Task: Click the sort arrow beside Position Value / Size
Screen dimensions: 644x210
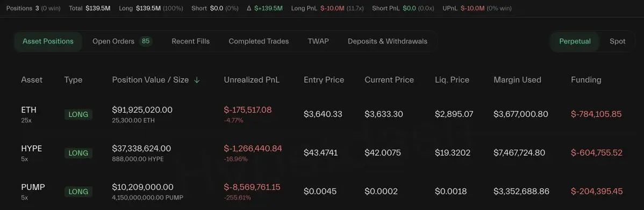Action: (197, 80)
